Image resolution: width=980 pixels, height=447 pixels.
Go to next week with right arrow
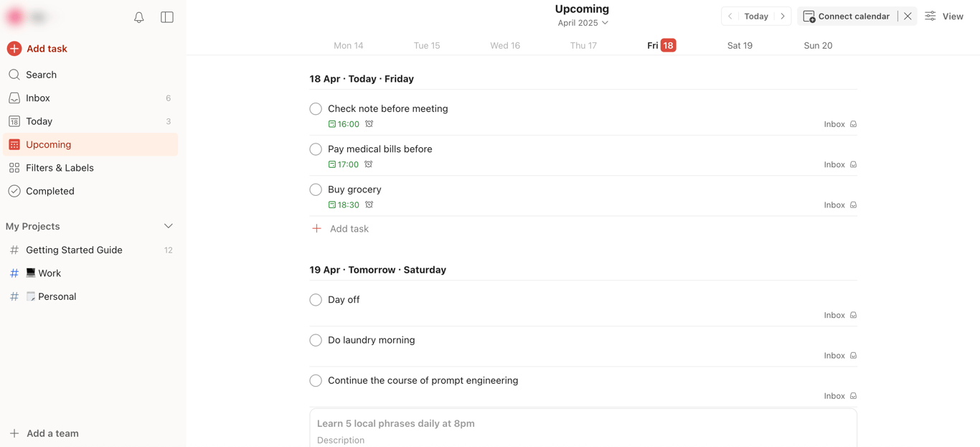(x=783, y=17)
